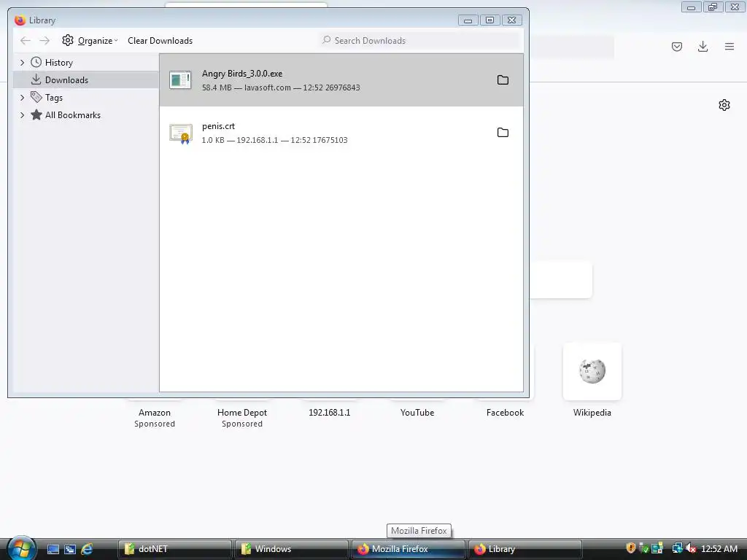Click the muted volume tray icon

(x=691, y=548)
